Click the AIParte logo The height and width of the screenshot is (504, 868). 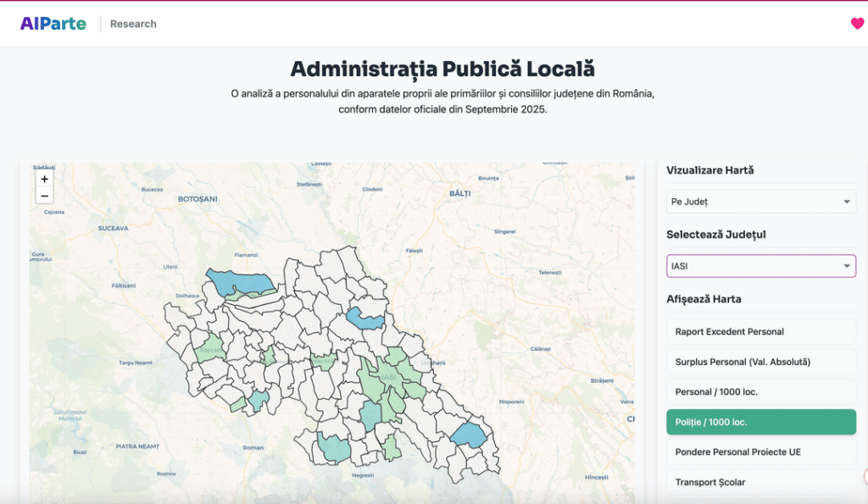[x=53, y=24]
